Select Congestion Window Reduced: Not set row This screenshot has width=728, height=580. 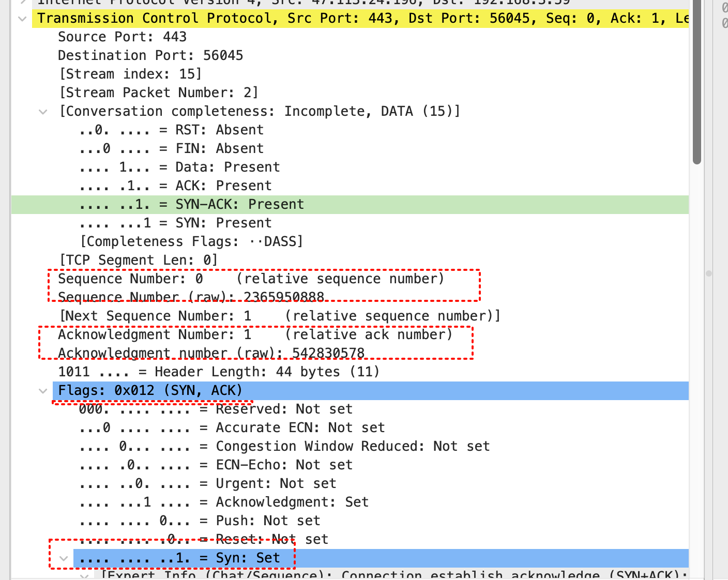coord(284,447)
